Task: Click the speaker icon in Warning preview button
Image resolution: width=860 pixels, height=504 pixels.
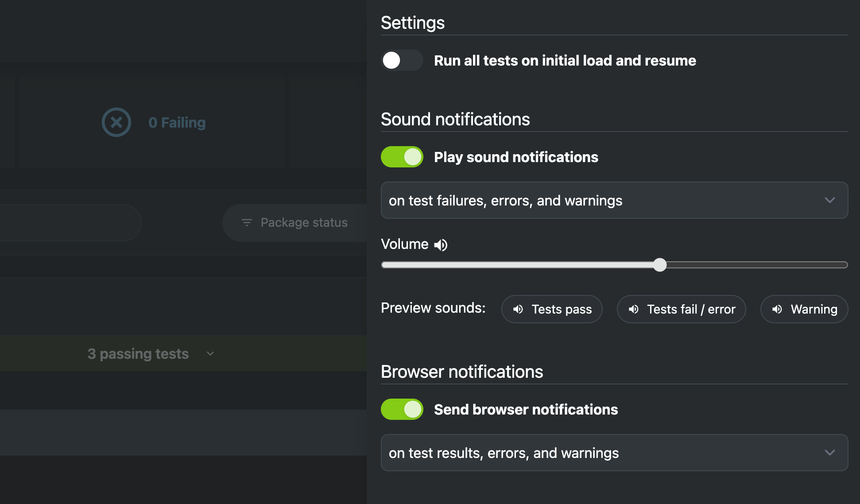Action: click(x=777, y=309)
